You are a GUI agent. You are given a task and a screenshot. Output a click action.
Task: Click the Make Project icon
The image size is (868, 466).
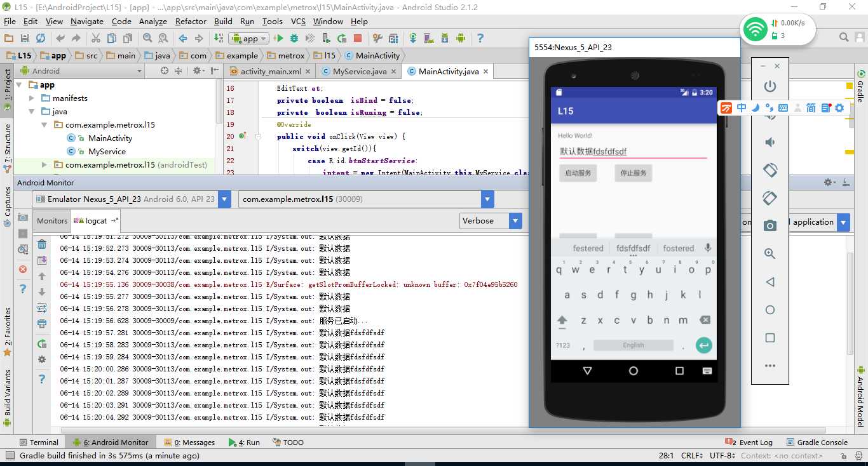click(219, 38)
